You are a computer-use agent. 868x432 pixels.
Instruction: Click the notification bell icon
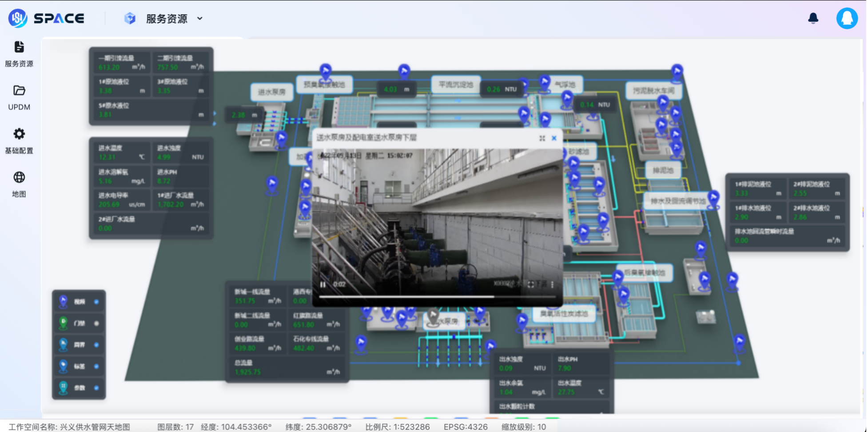pos(813,18)
